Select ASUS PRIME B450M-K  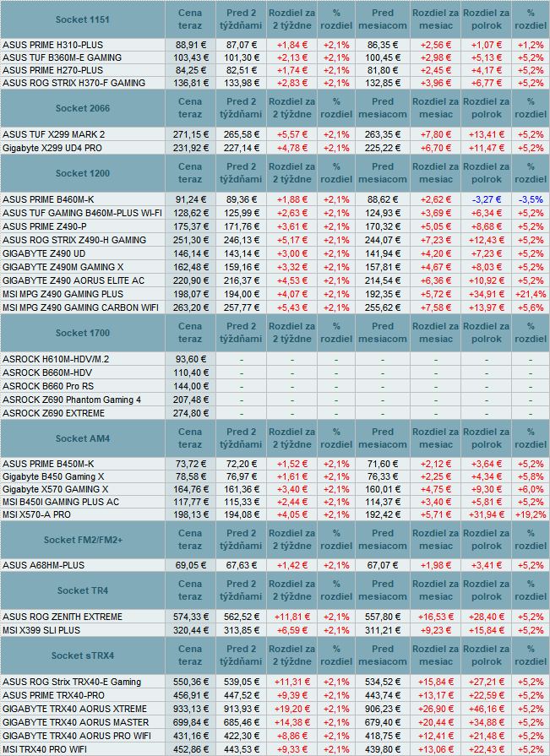tap(48, 464)
